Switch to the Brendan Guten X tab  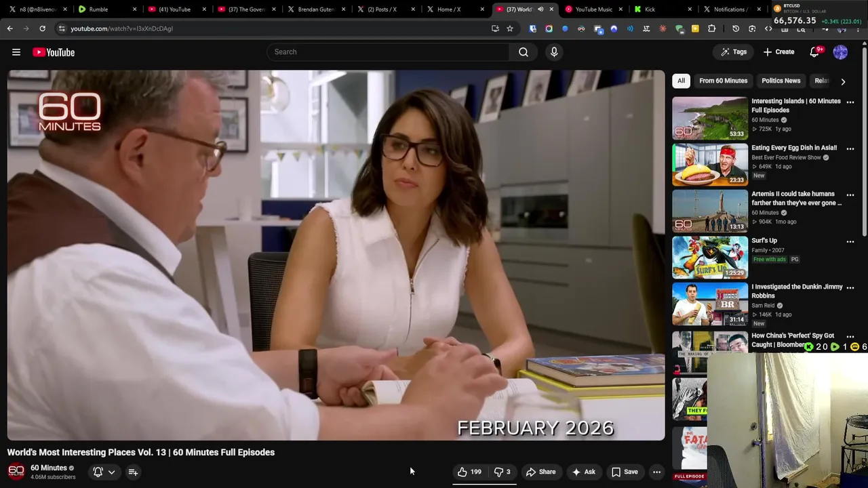pyautogui.click(x=317, y=9)
